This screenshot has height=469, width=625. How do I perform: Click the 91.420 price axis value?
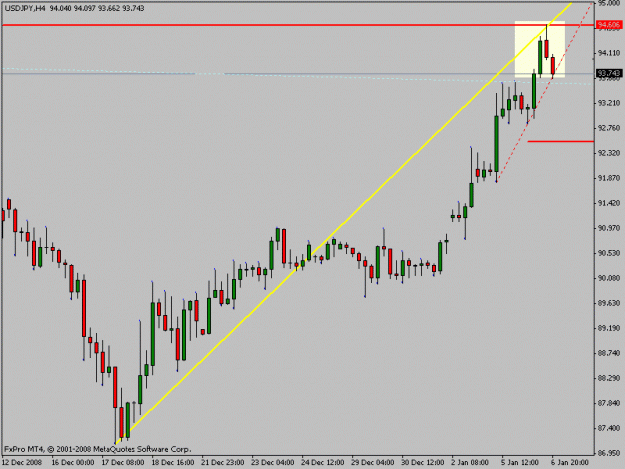coord(609,203)
